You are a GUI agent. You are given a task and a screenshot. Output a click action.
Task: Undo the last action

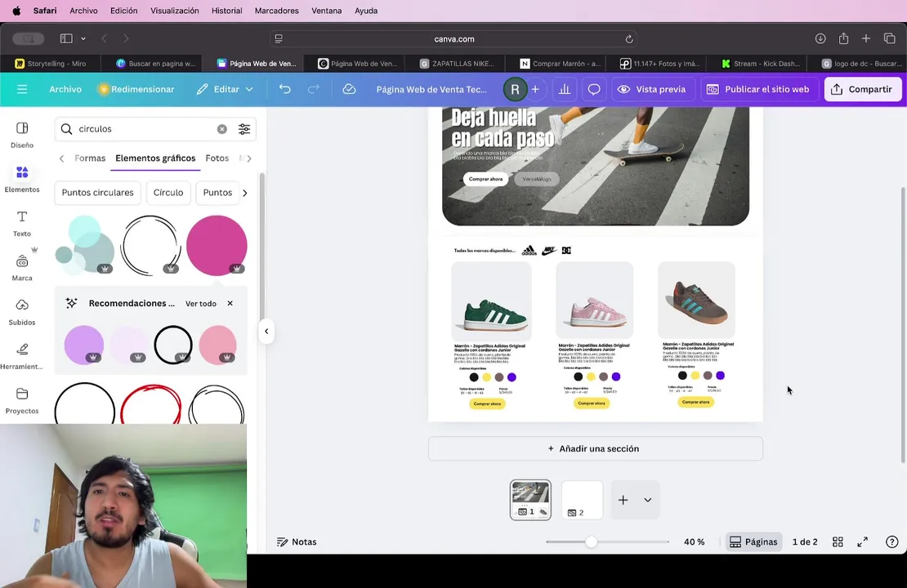click(x=284, y=89)
